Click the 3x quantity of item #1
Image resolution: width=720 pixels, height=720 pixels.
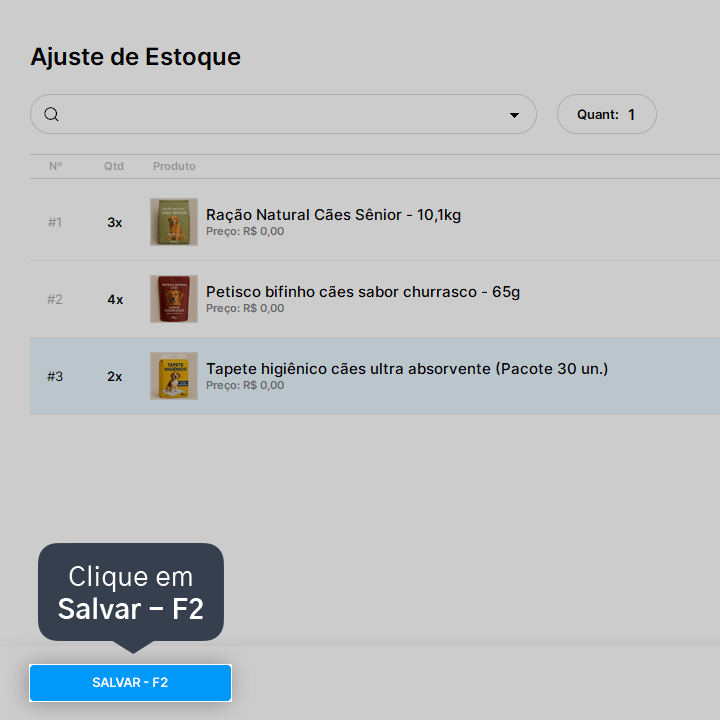[x=115, y=223]
